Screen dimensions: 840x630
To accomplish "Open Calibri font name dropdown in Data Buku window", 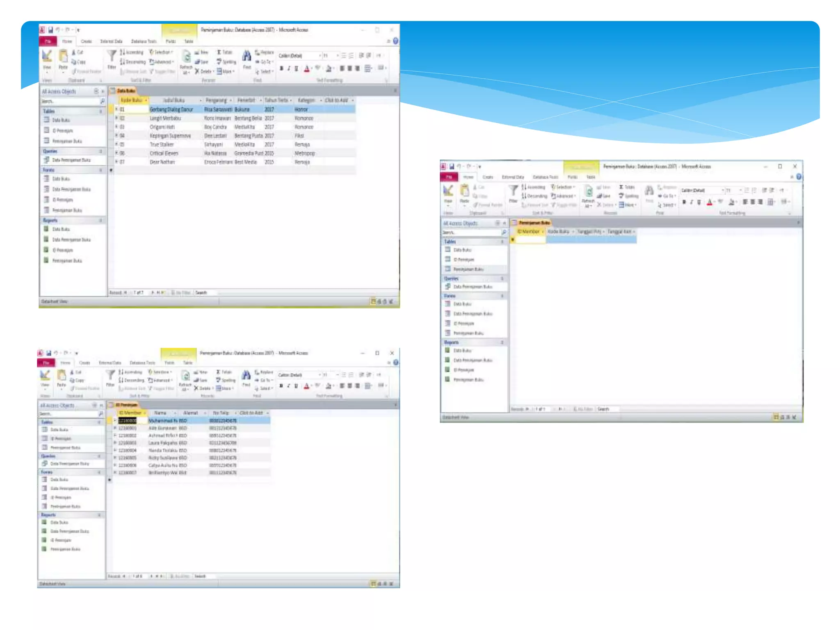I will click(x=320, y=56).
